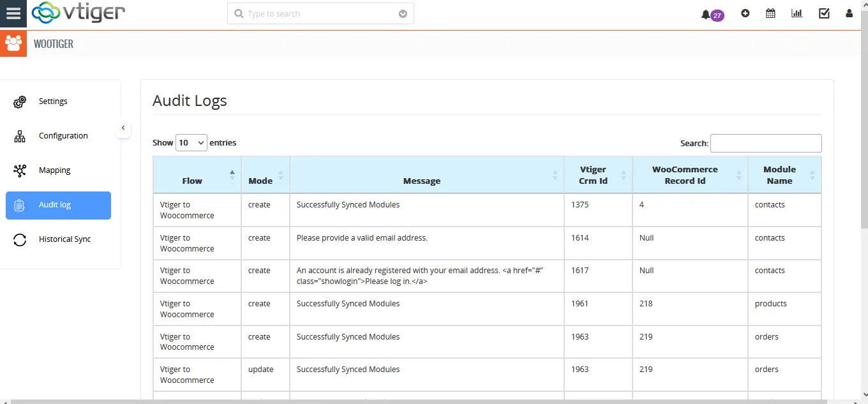The width and height of the screenshot is (868, 404).
Task: Open the reports chart icon
Action: coord(797,13)
